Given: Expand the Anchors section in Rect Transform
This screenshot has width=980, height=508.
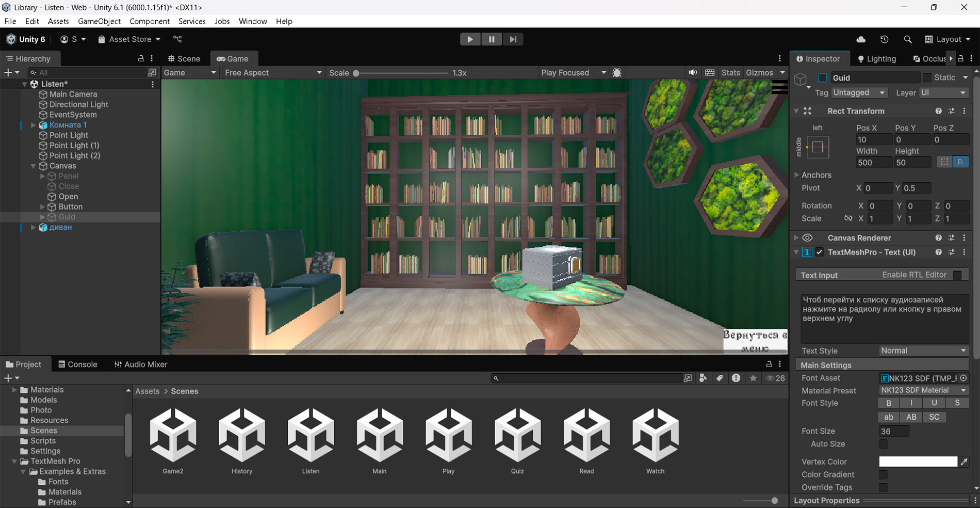Looking at the screenshot, I should [x=797, y=175].
